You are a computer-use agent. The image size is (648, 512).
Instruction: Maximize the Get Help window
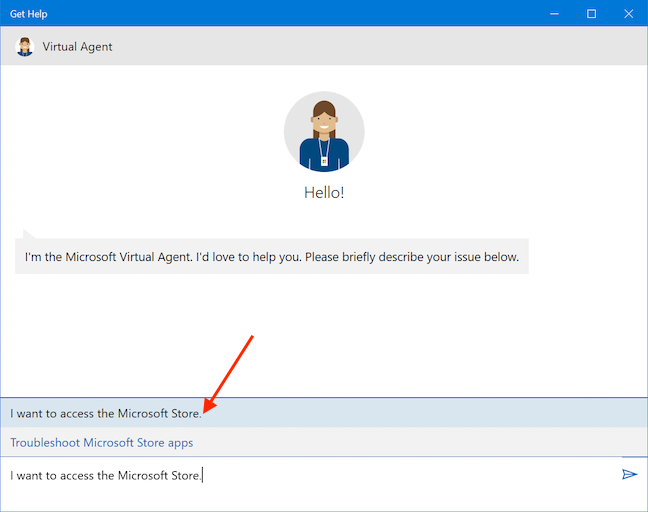click(x=591, y=14)
